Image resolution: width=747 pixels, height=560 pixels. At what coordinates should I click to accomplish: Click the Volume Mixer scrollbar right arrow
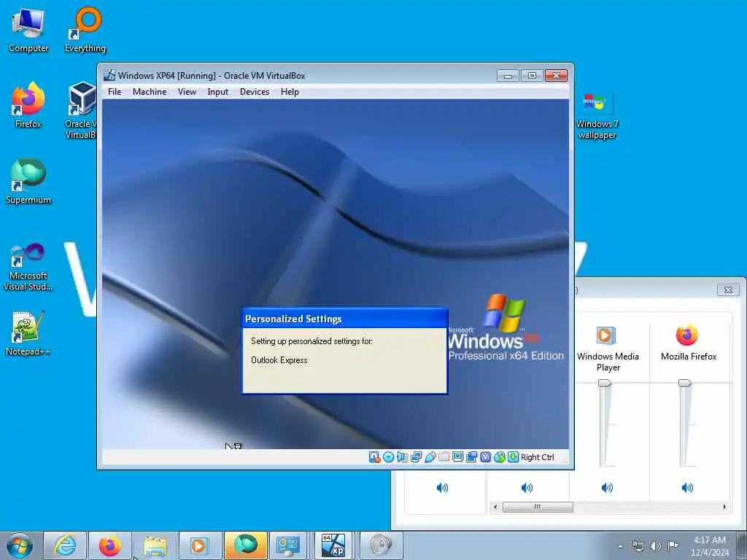724,507
